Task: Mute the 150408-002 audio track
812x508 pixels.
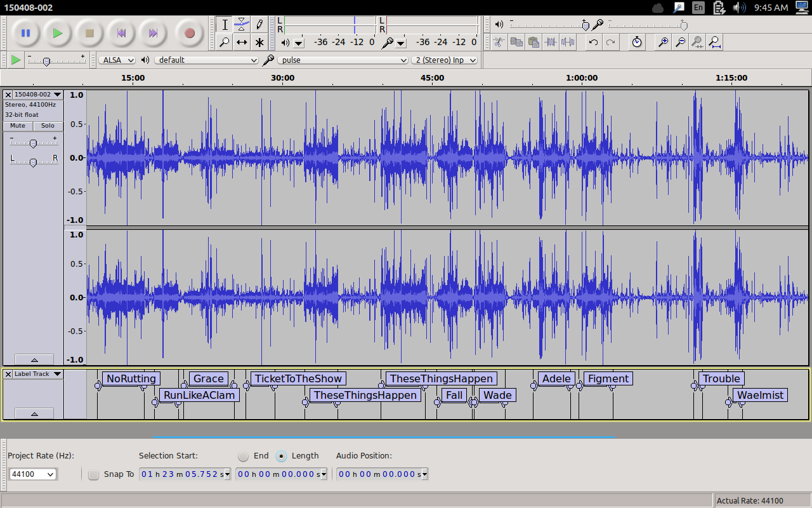Action: (18, 126)
